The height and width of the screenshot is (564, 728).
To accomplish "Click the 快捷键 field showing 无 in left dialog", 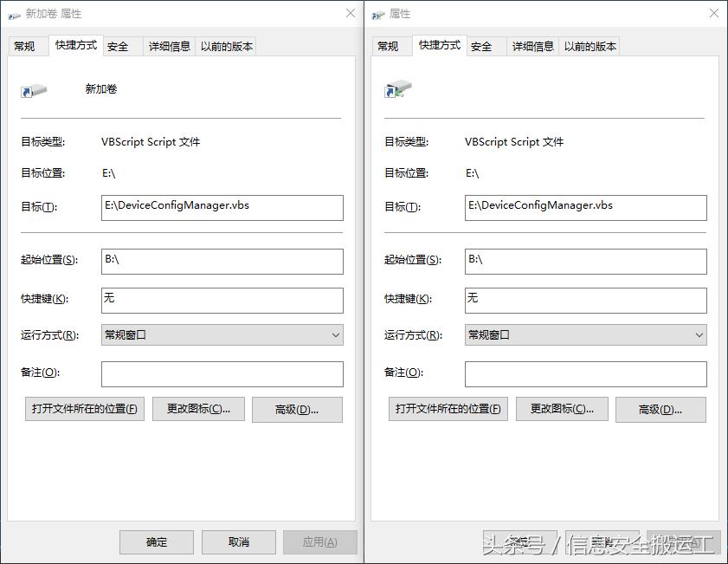I will click(222, 300).
